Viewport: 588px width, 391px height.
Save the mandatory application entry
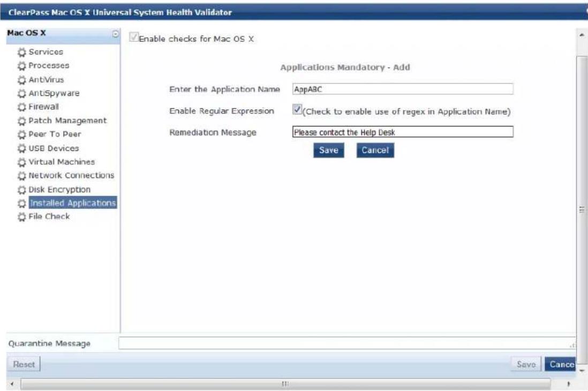point(328,150)
